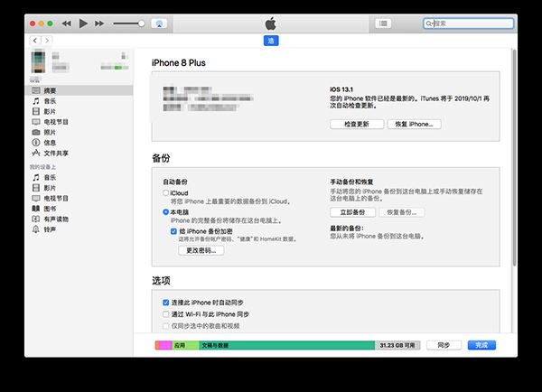Open 电视节目 under On My Device
542x392 pixels.
[x=79, y=198]
